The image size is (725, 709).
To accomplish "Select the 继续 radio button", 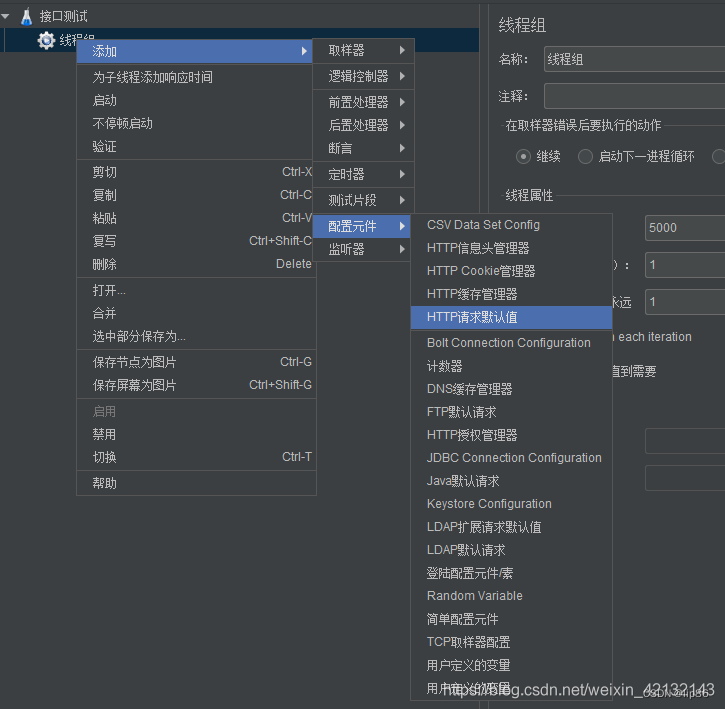I will (x=523, y=157).
